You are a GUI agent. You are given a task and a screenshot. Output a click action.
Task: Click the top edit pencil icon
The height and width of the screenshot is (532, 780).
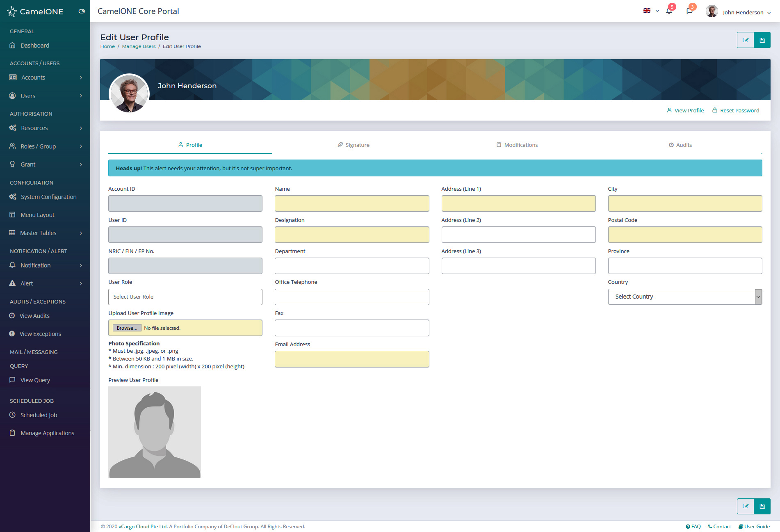(746, 40)
